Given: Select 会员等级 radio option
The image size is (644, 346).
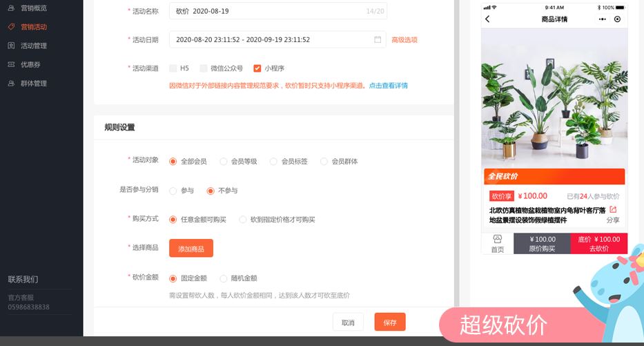Looking at the screenshot, I should (224, 162).
